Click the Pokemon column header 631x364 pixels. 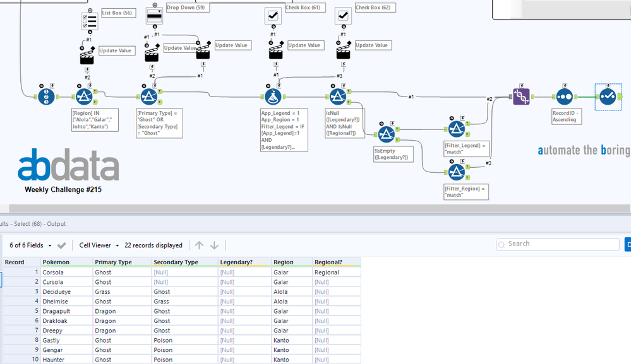pos(67,262)
